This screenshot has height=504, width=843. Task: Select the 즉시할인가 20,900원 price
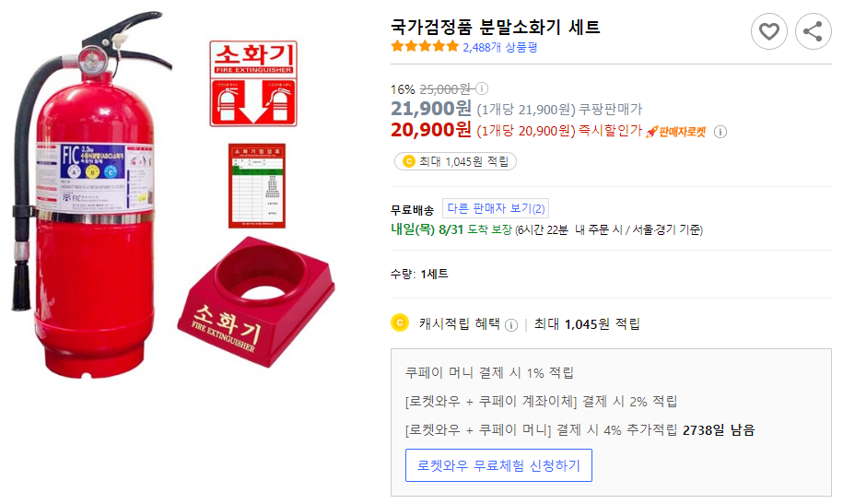click(430, 130)
